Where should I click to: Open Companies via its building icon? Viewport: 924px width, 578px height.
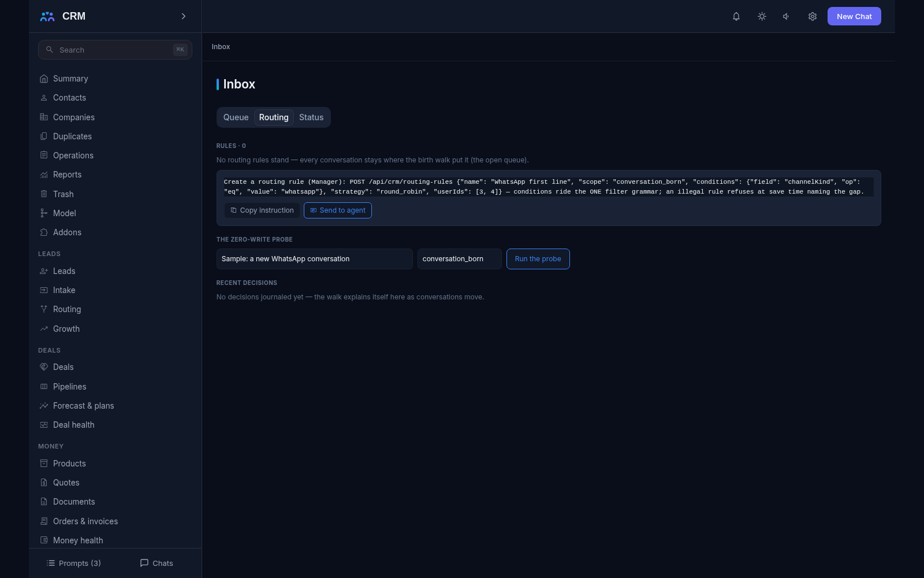coord(44,117)
